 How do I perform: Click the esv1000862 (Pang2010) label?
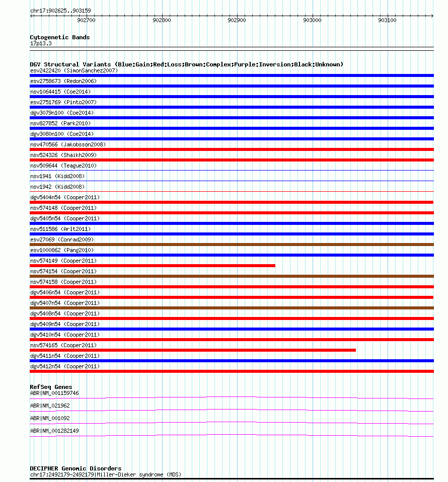click(x=62, y=250)
